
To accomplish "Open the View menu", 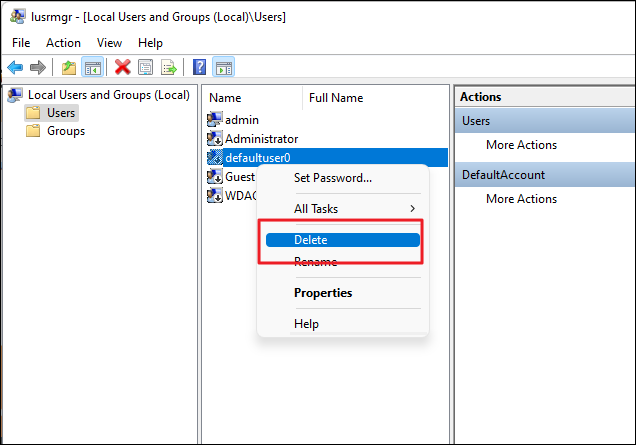I will coord(109,43).
